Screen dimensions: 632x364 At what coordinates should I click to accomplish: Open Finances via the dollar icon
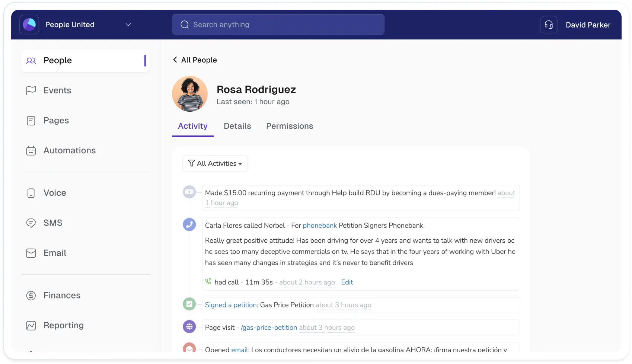[31, 296]
